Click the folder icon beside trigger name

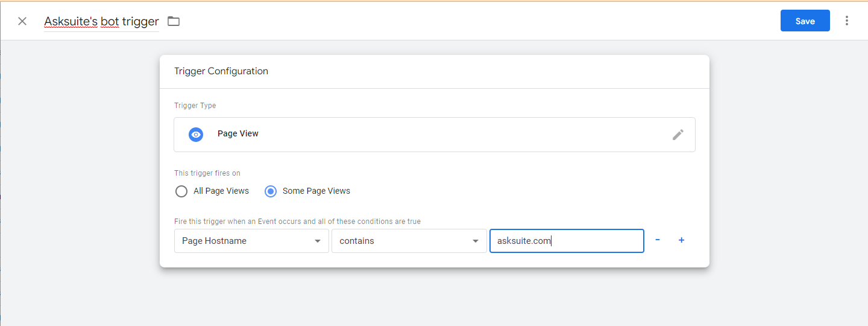click(174, 21)
